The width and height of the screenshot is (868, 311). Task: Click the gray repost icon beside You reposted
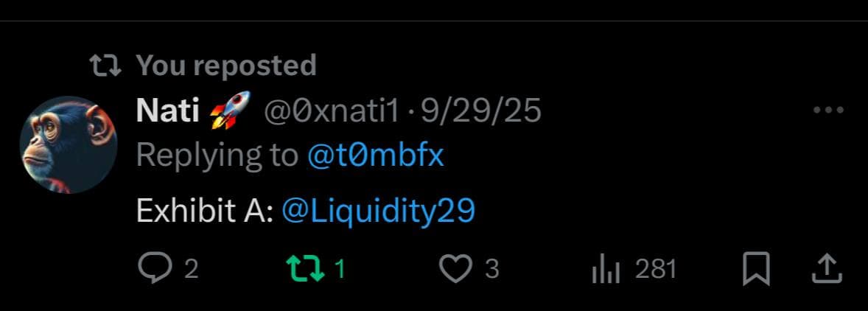(x=105, y=66)
